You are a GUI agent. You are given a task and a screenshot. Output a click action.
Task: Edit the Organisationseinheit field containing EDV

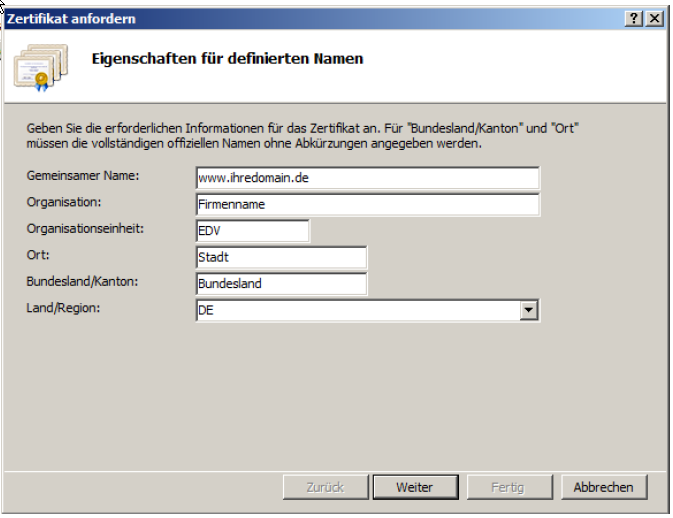click(252, 231)
